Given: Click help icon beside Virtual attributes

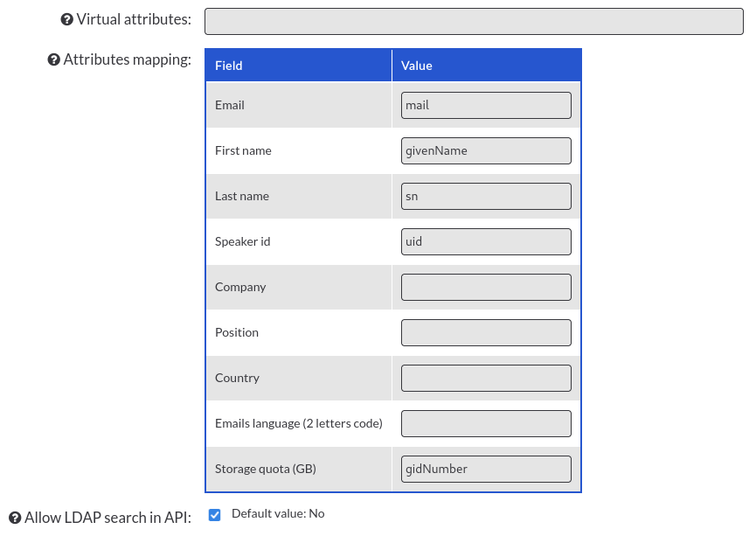Looking at the screenshot, I should click(x=66, y=19).
